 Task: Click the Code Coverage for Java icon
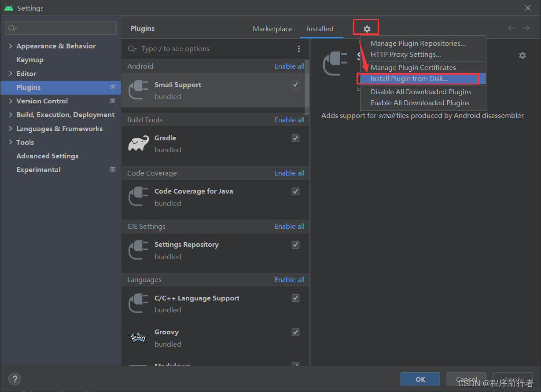[x=138, y=197]
